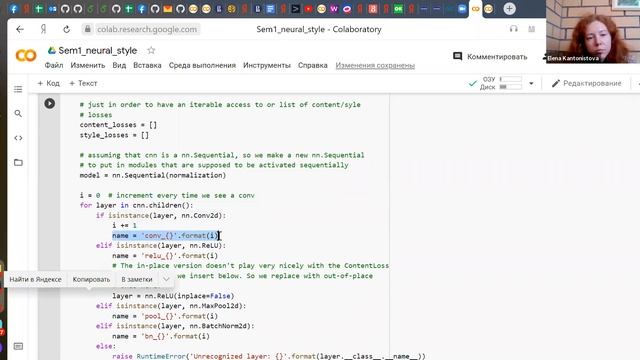Viewport: 640px width, 360px height.
Task: Open the Вставка menu
Action: (x=147, y=65)
